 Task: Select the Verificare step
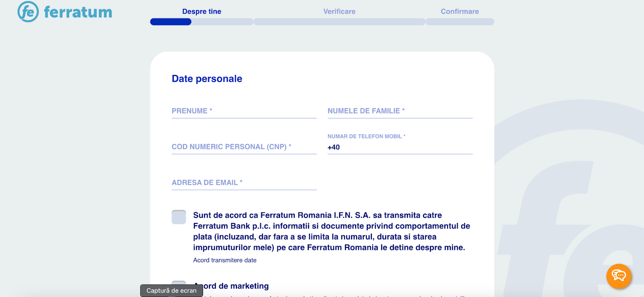[x=339, y=11]
